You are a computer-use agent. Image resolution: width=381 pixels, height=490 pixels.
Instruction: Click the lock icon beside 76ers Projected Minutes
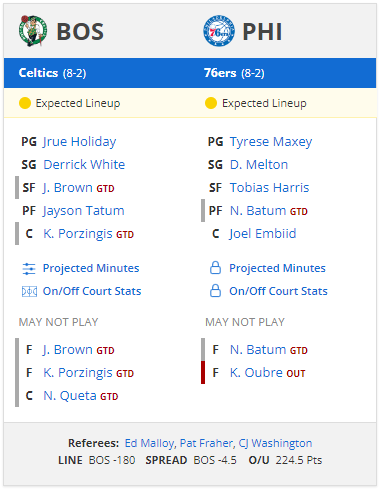click(x=215, y=268)
